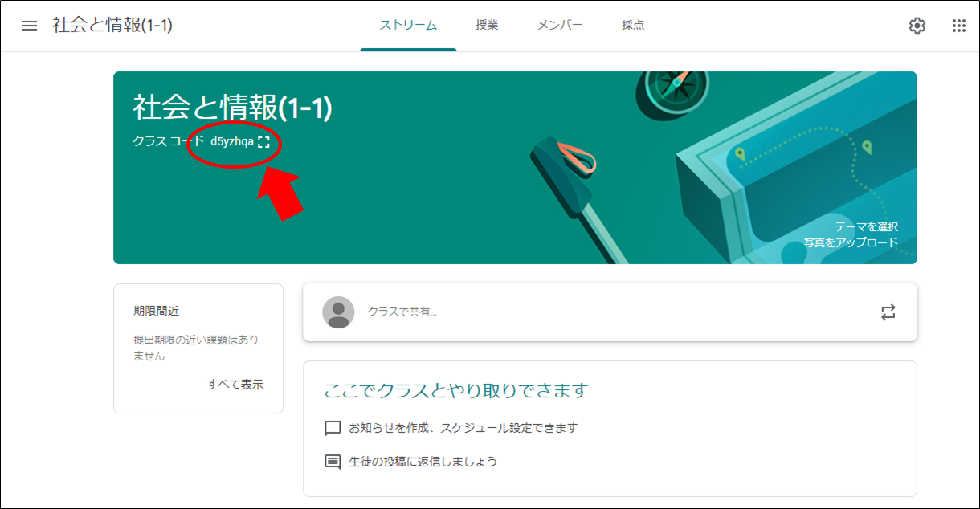980x509 pixels.
Task: Display class code d5yzhqa in fullscreen
Action: coord(264,142)
